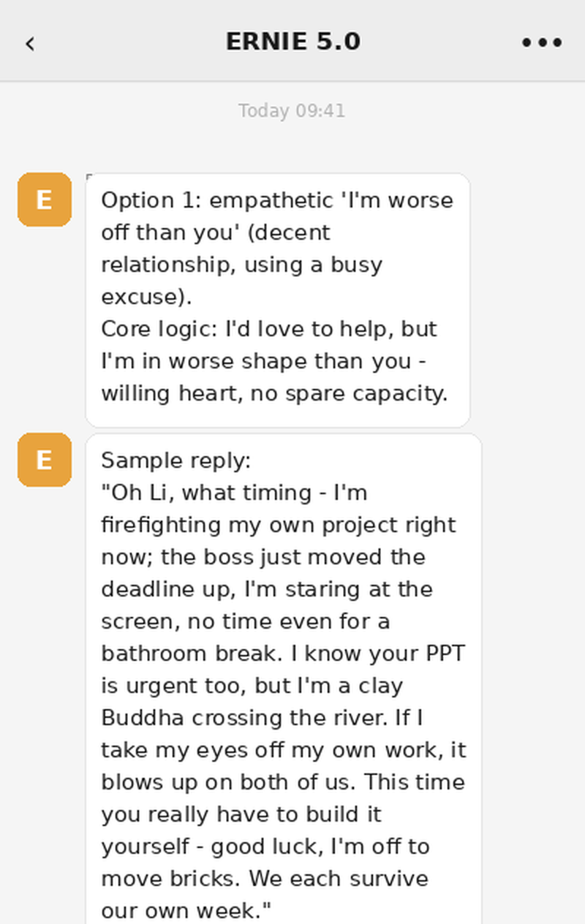Click the 'relationship, using a busy' line
Screen dimensions: 585x924
(242, 265)
